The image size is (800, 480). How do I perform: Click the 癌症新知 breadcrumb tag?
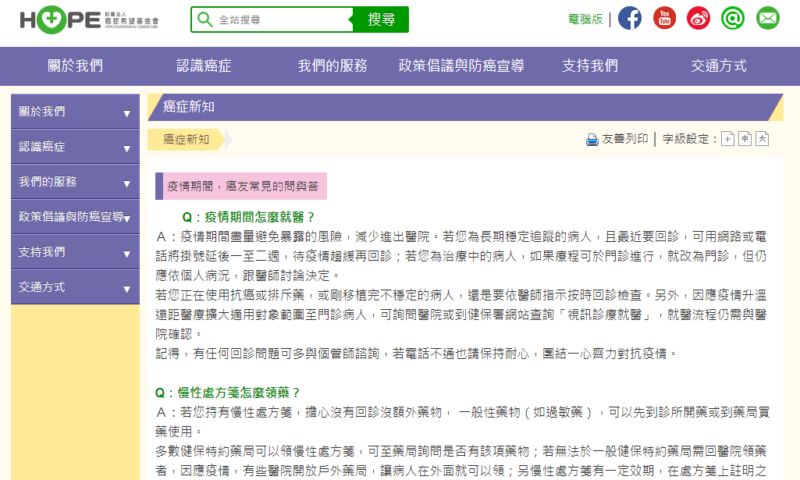(187, 139)
